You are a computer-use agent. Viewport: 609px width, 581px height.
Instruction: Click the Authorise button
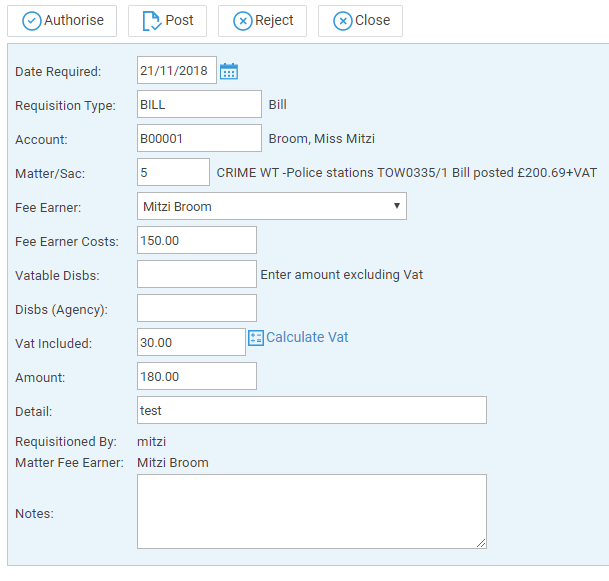click(x=62, y=21)
